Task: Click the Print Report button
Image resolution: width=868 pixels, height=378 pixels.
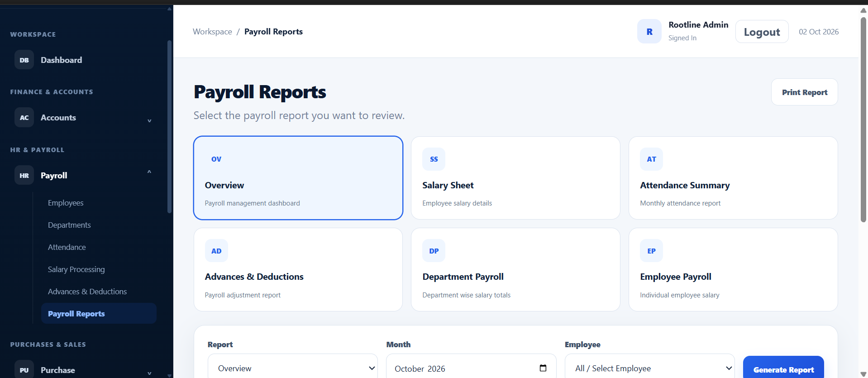Action: pyautogui.click(x=804, y=92)
